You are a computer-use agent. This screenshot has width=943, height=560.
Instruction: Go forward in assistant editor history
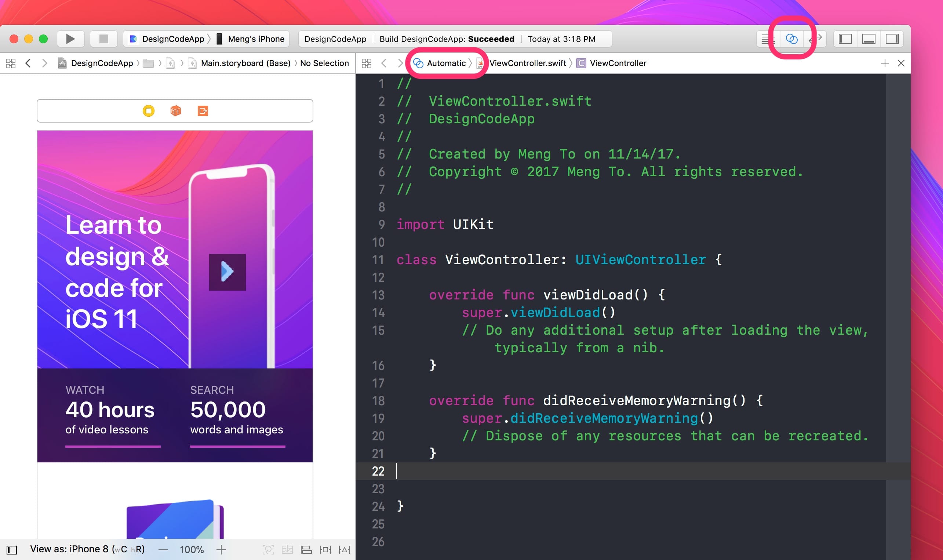[x=400, y=63]
